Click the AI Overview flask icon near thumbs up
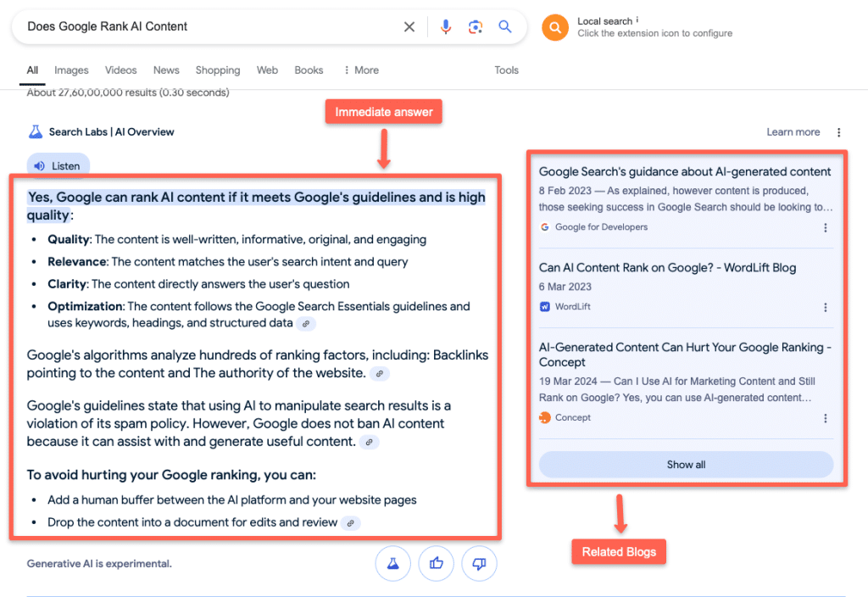Viewport: 868px width, 597px height. pyautogui.click(x=392, y=563)
